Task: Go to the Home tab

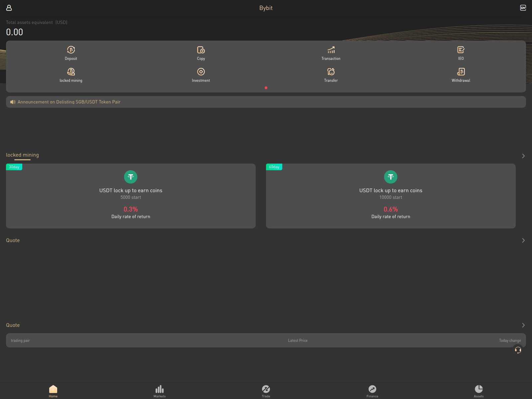Action: pyautogui.click(x=53, y=391)
